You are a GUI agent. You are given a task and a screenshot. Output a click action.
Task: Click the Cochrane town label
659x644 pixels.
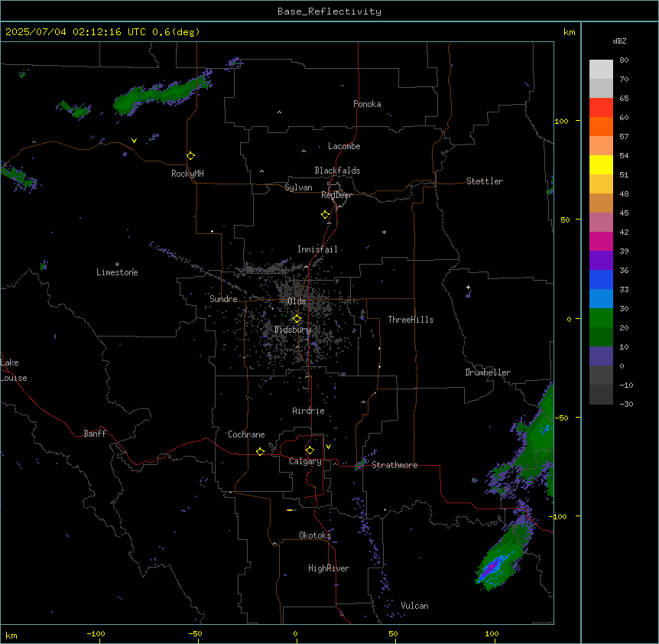click(246, 434)
